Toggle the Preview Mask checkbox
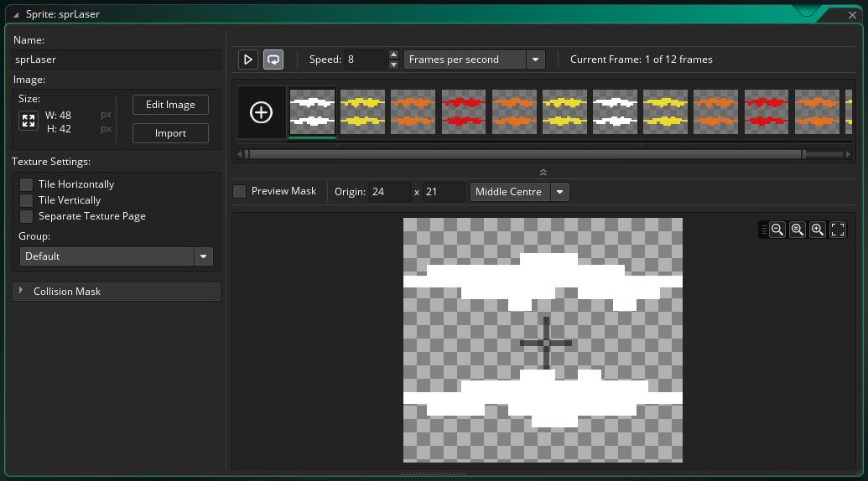The height and width of the screenshot is (481, 868). click(x=239, y=191)
